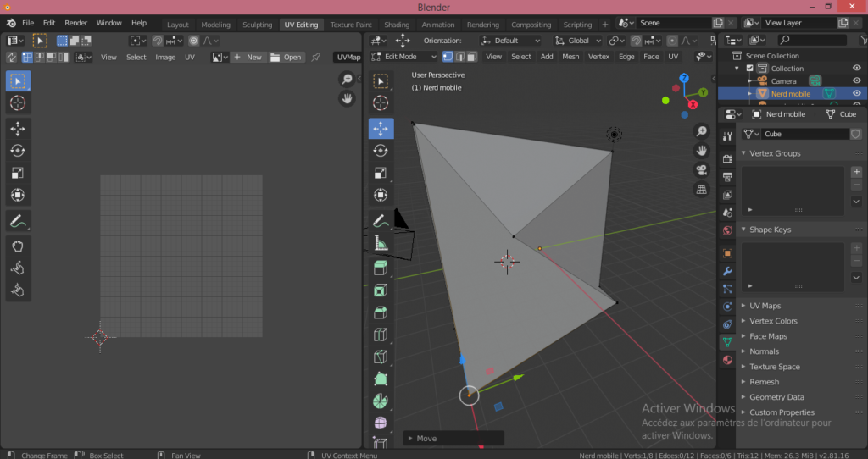Click the outliner search field
This screenshot has height=459, width=868.
[811, 40]
